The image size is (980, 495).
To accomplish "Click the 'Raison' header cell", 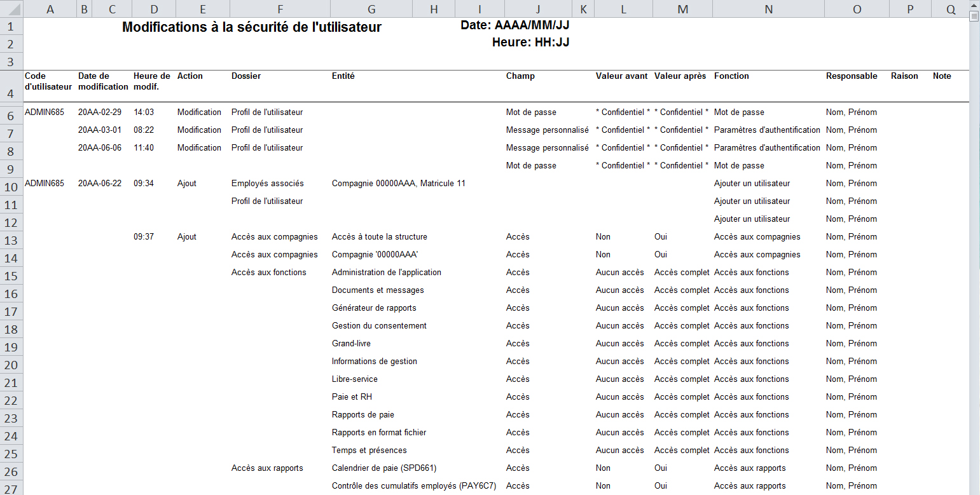I will pos(904,76).
